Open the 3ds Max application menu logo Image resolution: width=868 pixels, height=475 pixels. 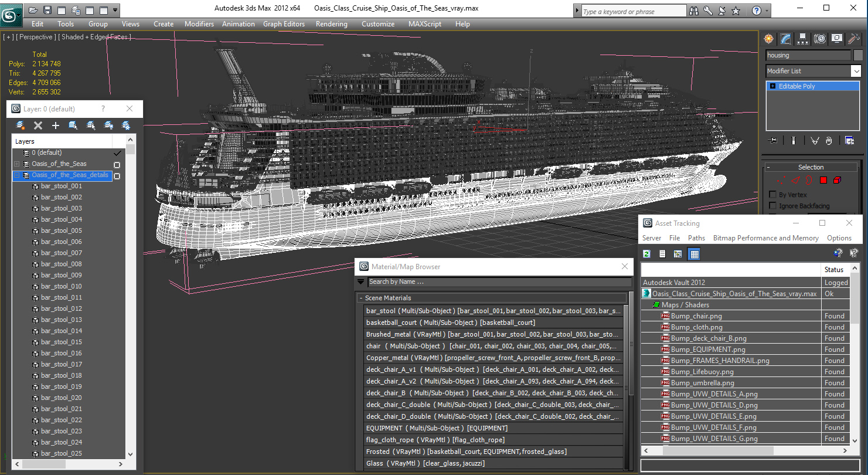(x=10, y=14)
